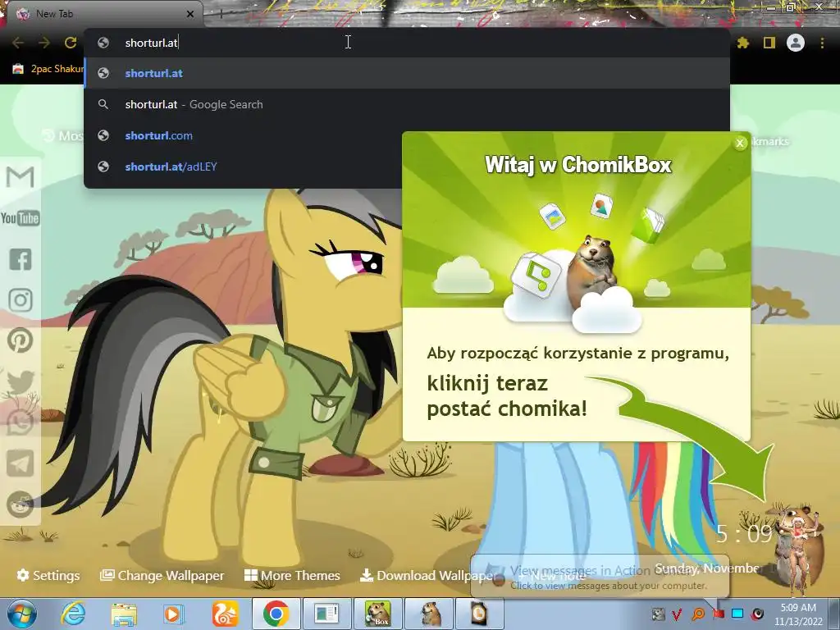Click the red V tray icon
Image resolution: width=840 pixels, height=630 pixels.
677,614
